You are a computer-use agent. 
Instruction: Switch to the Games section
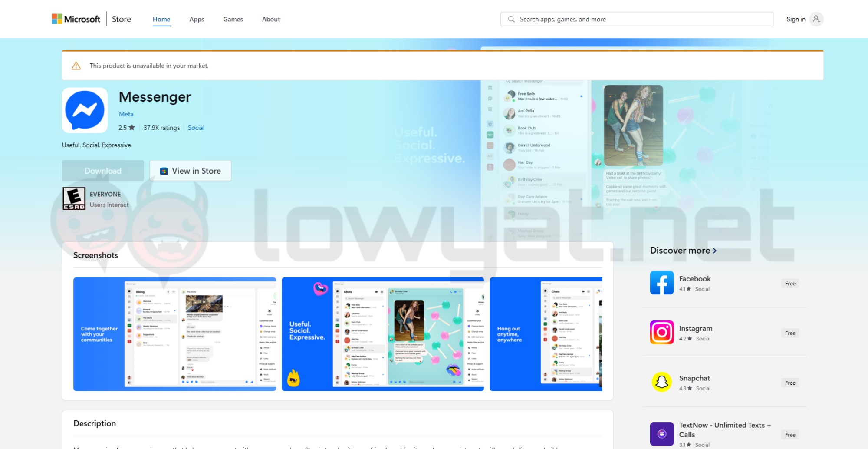pos(233,19)
